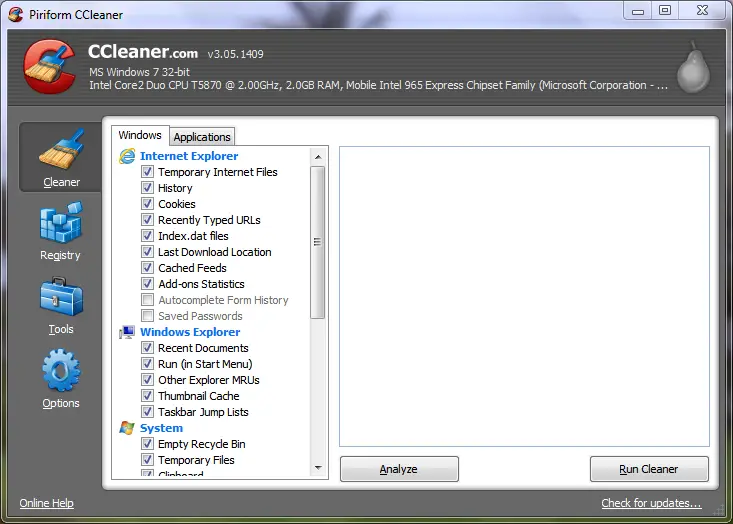Click the Registry label in sidebar
Image resolution: width=733 pixels, height=524 pixels.
(x=60, y=255)
